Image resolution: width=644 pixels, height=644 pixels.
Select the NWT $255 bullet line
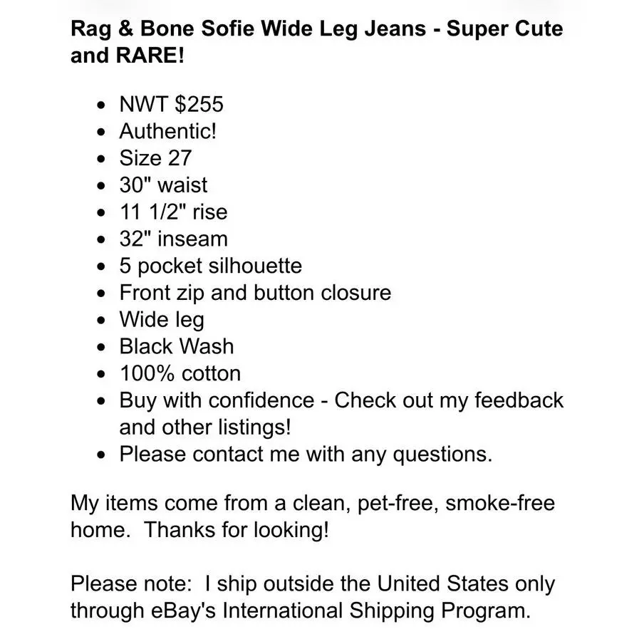pyautogui.click(x=171, y=104)
